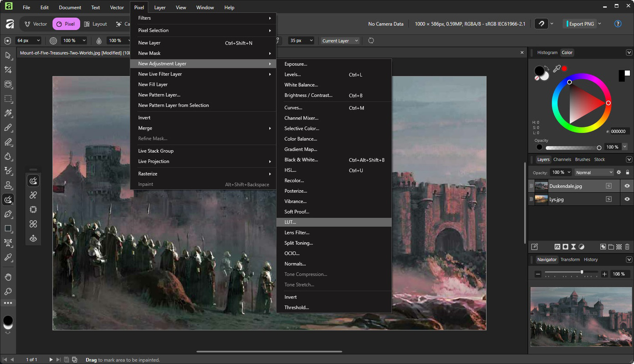Screen dimensions: 634x364
Task: Click the color picker eyedropper icon
Action: tap(557, 69)
